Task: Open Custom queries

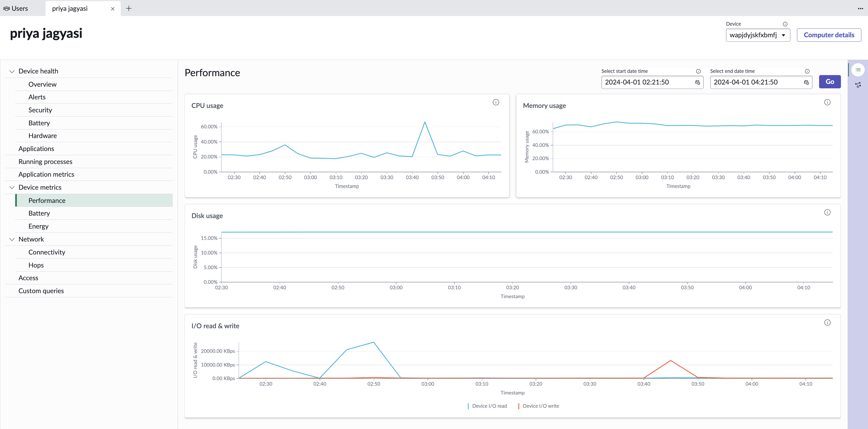Action: click(x=89, y=291)
